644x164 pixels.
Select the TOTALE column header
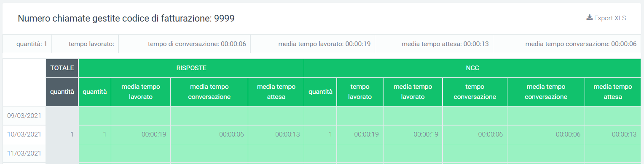[62, 68]
